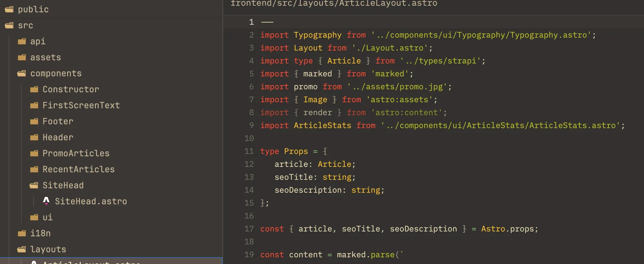Viewport: 644px width, 264px height.
Task: Collapse the components folder
Action: click(55, 74)
